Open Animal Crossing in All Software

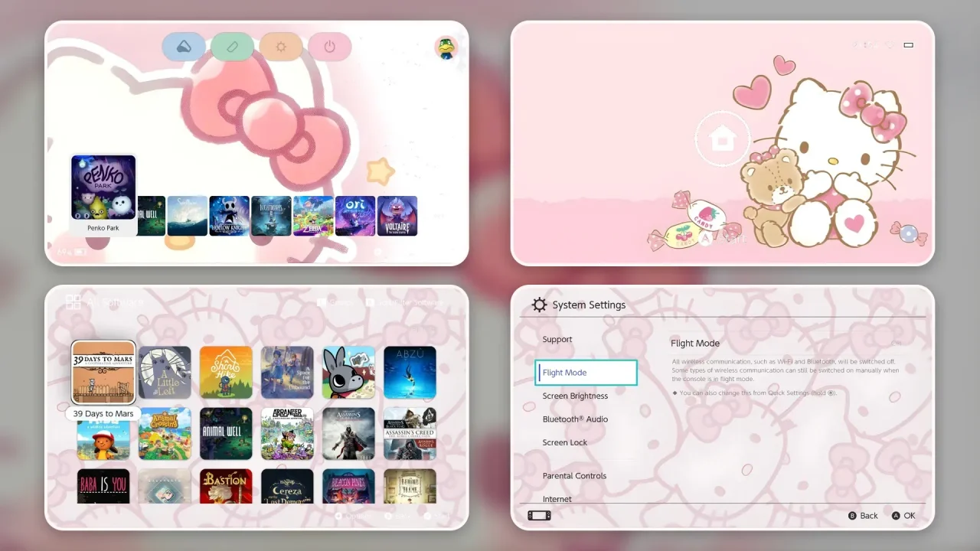pyautogui.click(x=165, y=434)
